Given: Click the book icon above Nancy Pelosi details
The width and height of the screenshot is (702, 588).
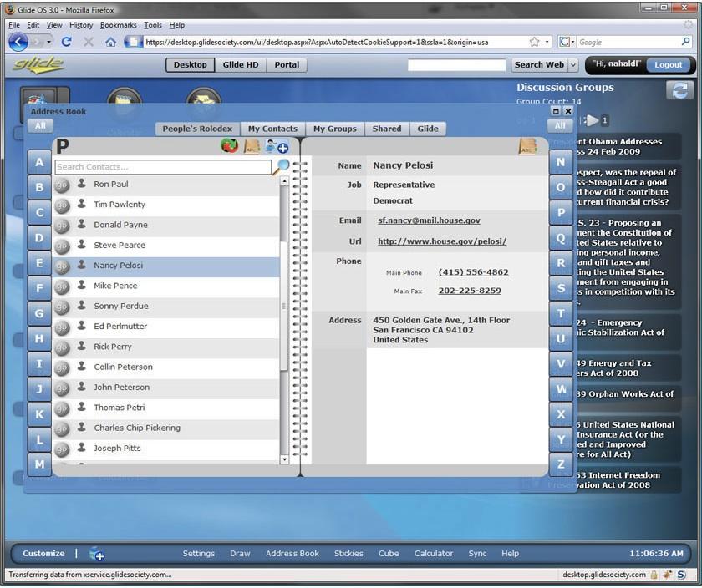Looking at the screenshot, I should 527,146.
